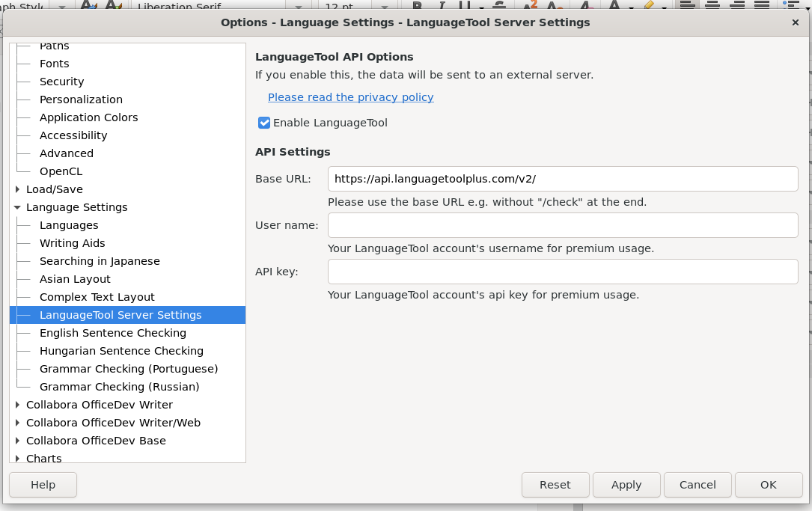Click into the Base URL field
Image resolution: width=812 pixels, height=511 pixels.
(x=562, y=179)
